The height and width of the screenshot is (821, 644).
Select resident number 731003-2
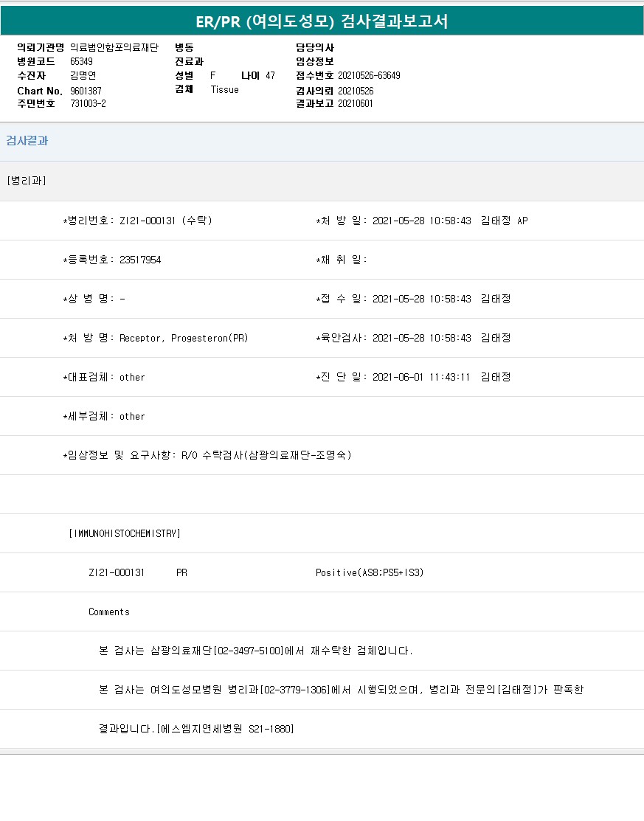point(88,104)
